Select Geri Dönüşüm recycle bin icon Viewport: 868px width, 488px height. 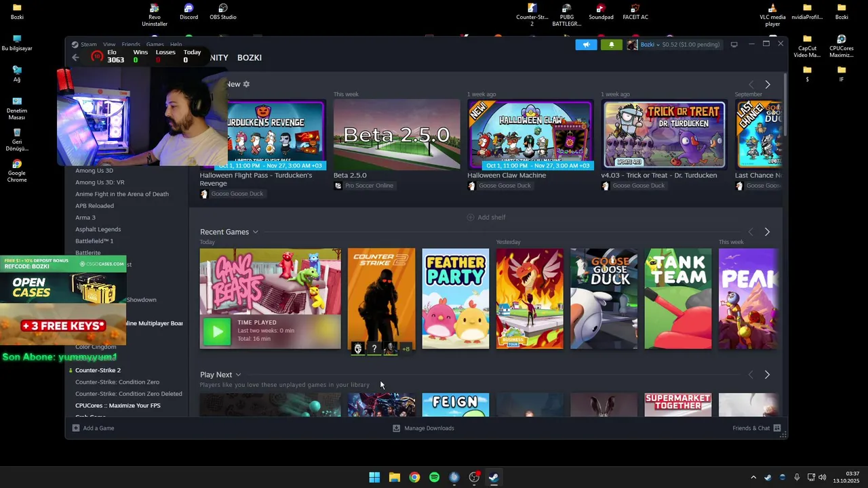(17, 140)
